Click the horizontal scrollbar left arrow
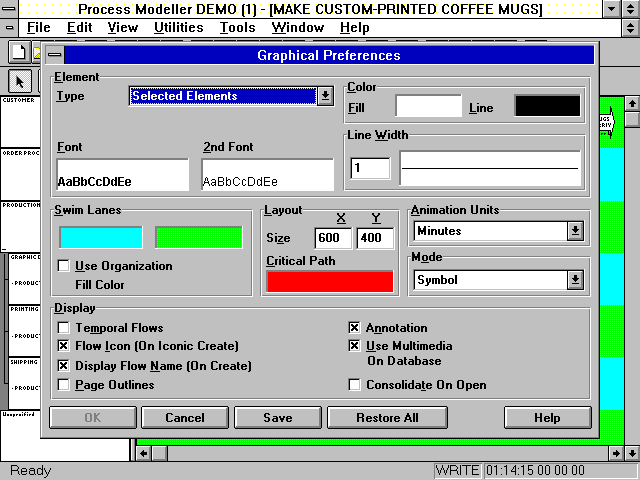Screen dimensions: 640x480 pyautogui.click(x=144, y=453)
